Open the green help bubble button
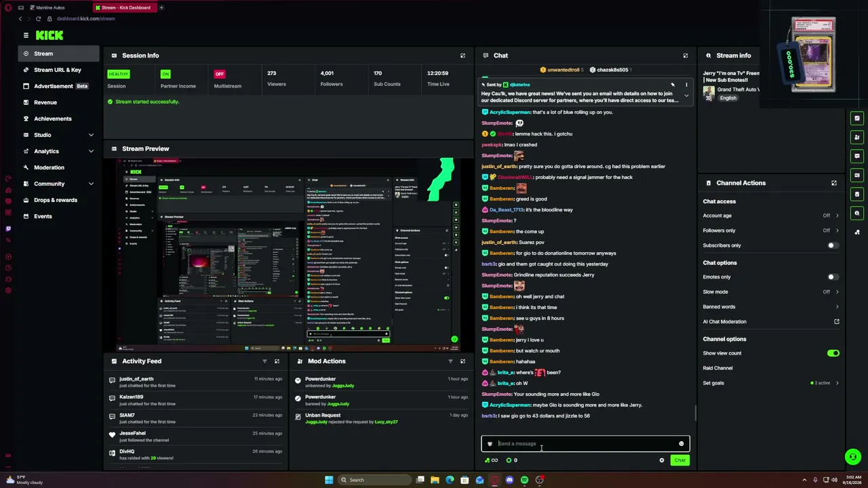 pos(853,457)
